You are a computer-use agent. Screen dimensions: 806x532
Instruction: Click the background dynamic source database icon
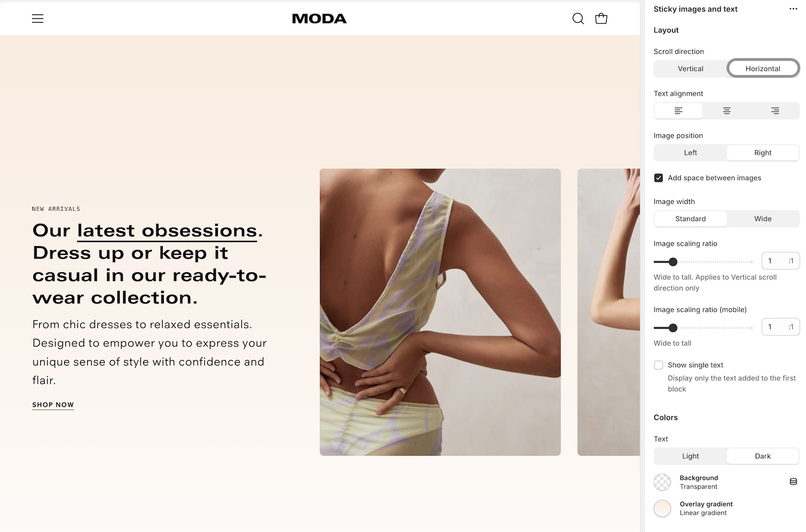[x=793, y=482]
